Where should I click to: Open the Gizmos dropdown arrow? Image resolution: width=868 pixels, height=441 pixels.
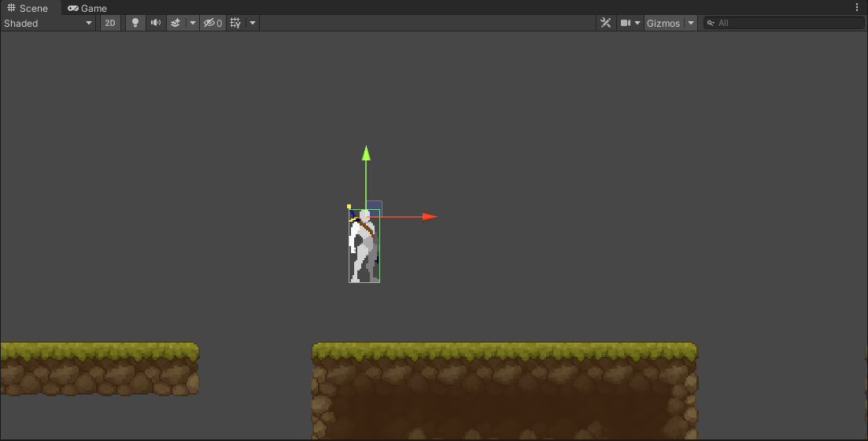(x=691, y=24)
